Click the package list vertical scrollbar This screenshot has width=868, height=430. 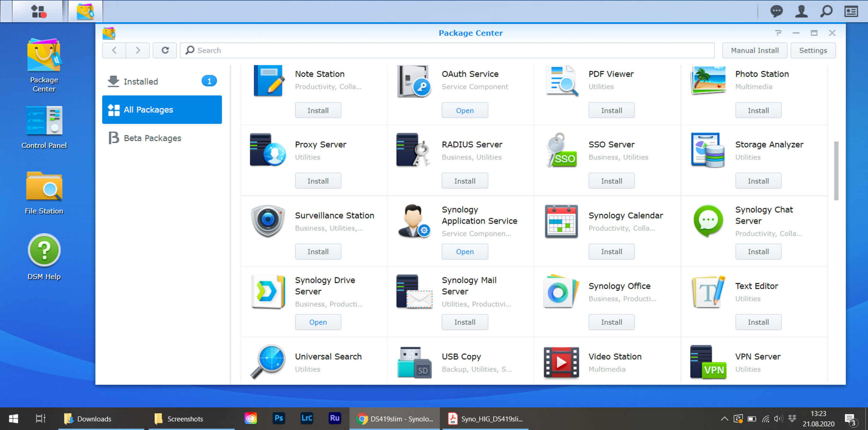[836, 171]
